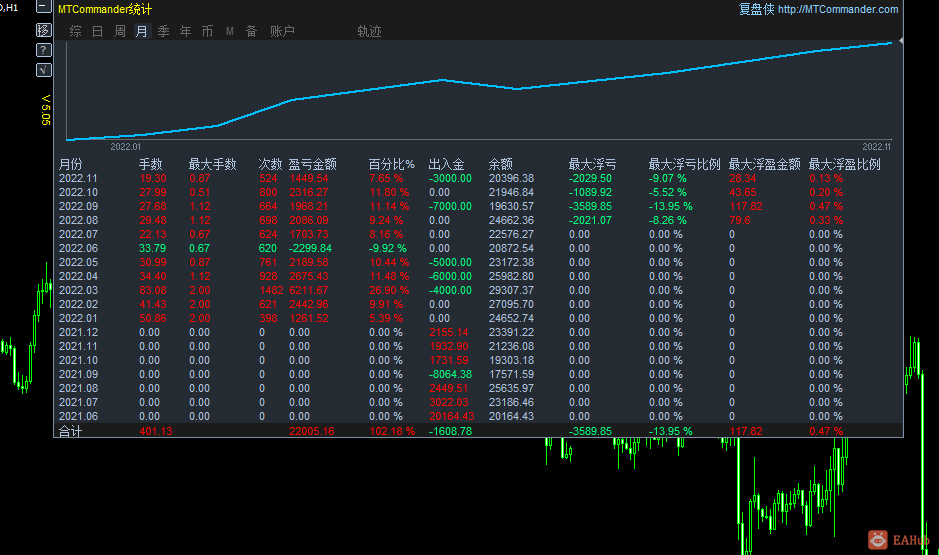Open the http://MTCommander.com link
The height and width of the screenshot is (555, 939).
click(838, 9)
